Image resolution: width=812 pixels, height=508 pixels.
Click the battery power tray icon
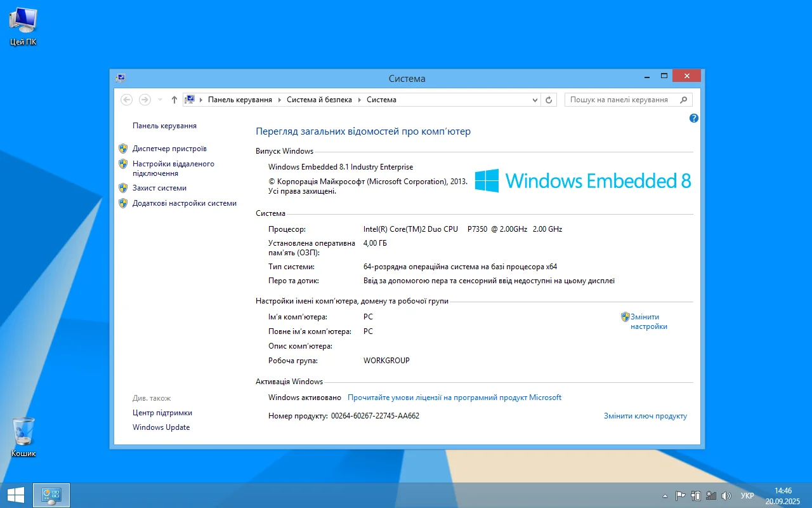(696, 496)
